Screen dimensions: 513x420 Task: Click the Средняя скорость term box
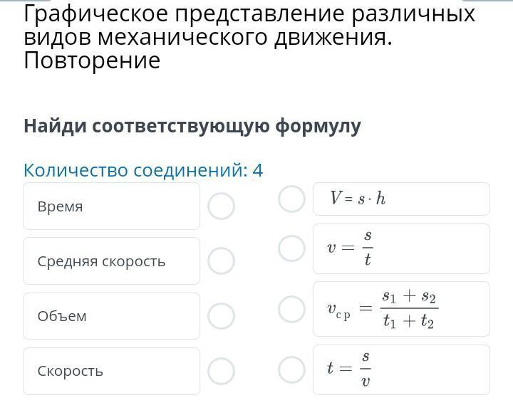(x=111, y=261)
